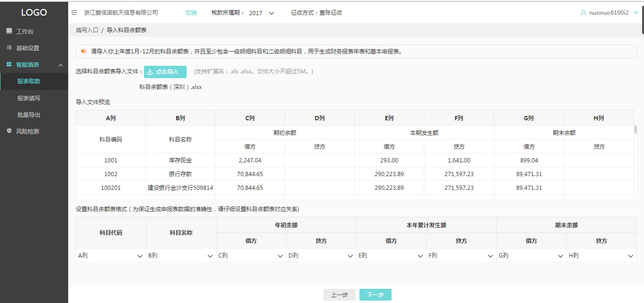644x303 pixels.
Task: Collapse the 智能填表 menu chevron
Action: tap(60, 65)
